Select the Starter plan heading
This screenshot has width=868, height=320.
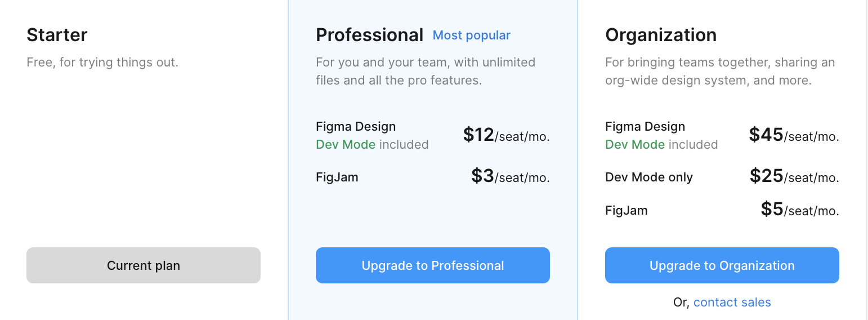57,35
